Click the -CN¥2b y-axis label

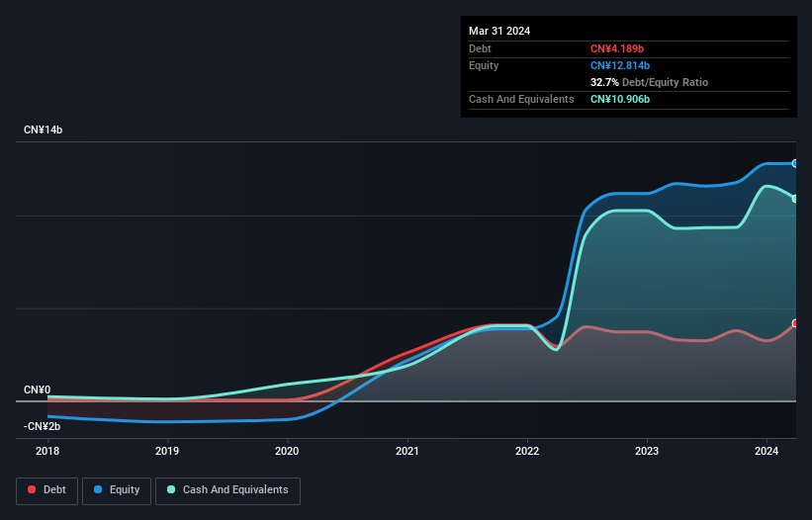point(42,426)
